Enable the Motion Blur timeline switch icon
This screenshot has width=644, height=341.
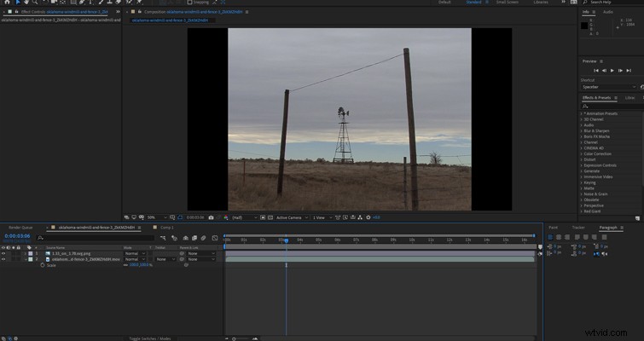pyautogui.click(x=203, y=238)
